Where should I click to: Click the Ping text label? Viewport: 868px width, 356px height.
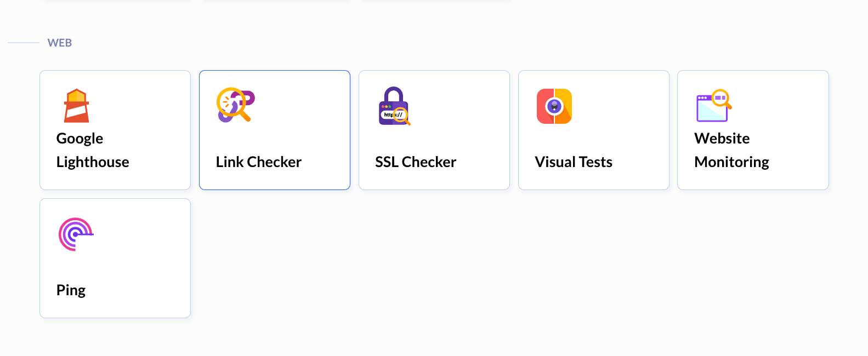coord(71,290)
